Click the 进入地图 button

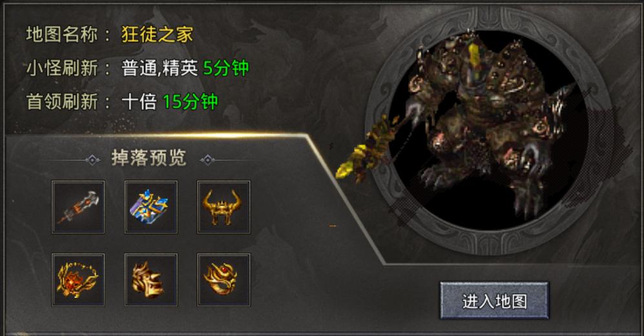coord(495,300)
